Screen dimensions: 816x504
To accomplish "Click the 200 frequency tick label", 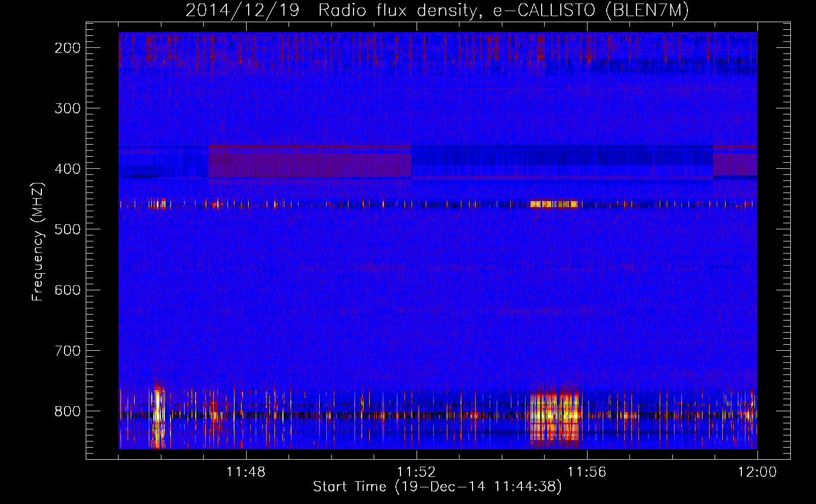I will pyautogui.click(x=67, y=48).
